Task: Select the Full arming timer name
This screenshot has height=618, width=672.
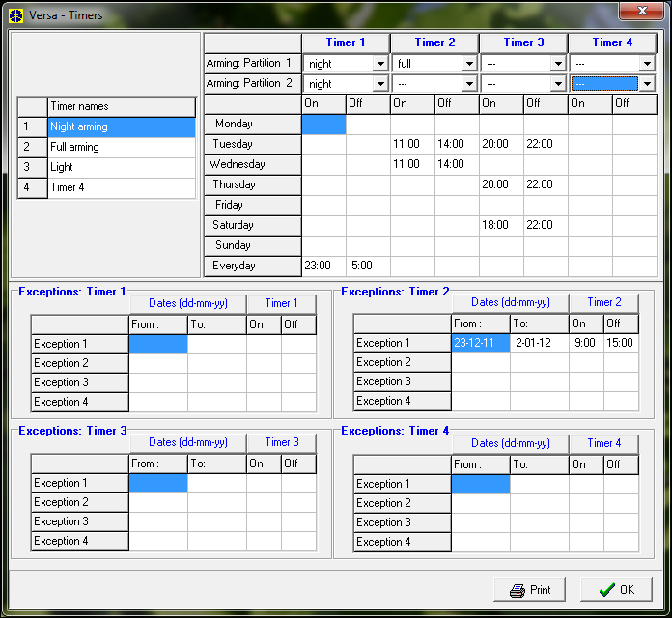Action: [x=122, y=147]
